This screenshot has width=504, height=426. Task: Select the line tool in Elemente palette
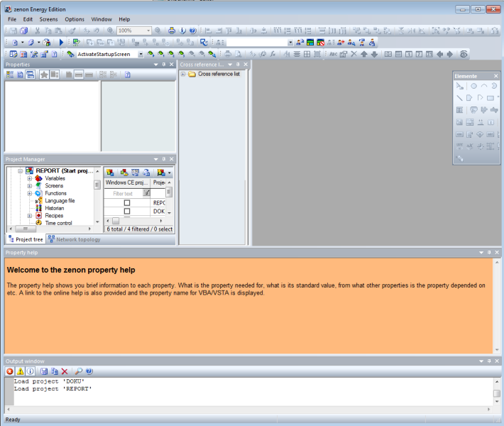pyautogui.click(x=460, y=98)
